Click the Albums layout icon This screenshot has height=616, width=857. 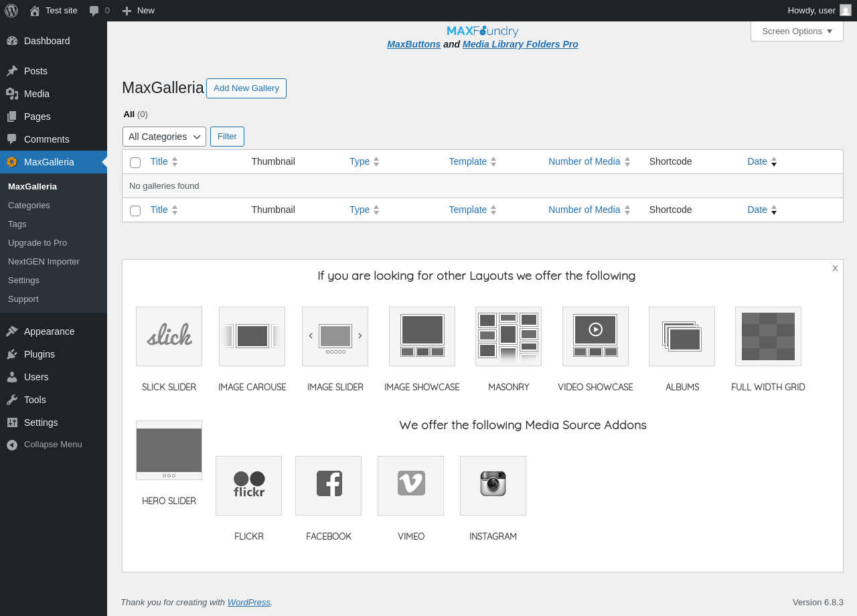tap(682, 336)
